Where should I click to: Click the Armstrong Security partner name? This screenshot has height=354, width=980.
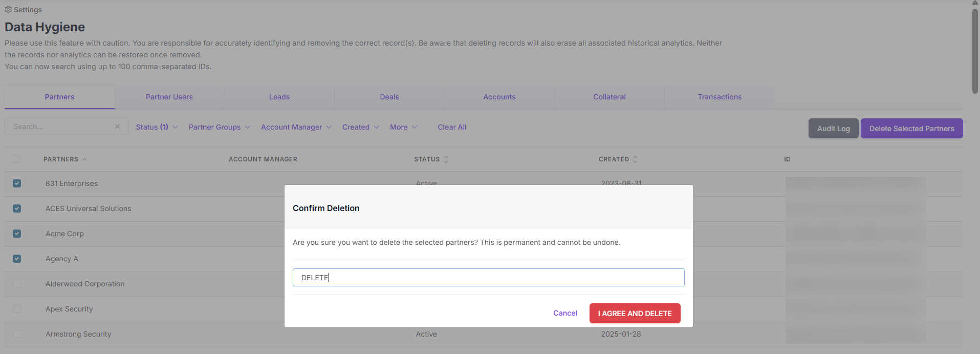78,334
